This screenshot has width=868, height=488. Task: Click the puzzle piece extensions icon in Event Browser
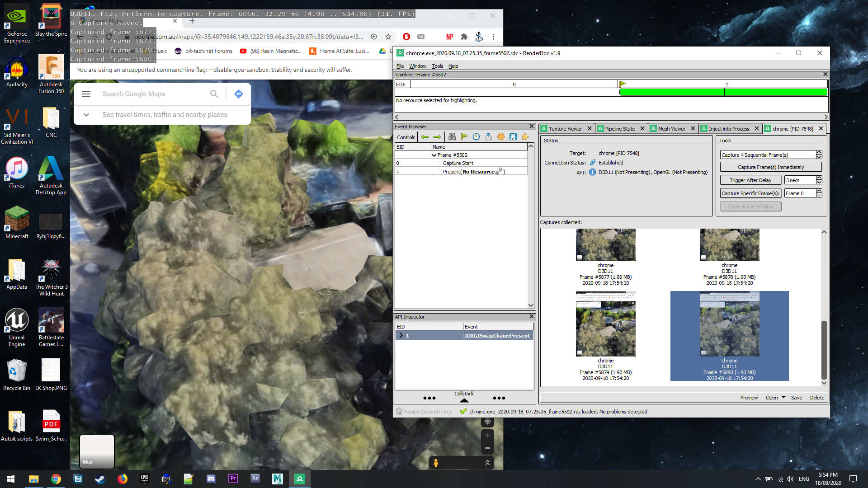525,137
